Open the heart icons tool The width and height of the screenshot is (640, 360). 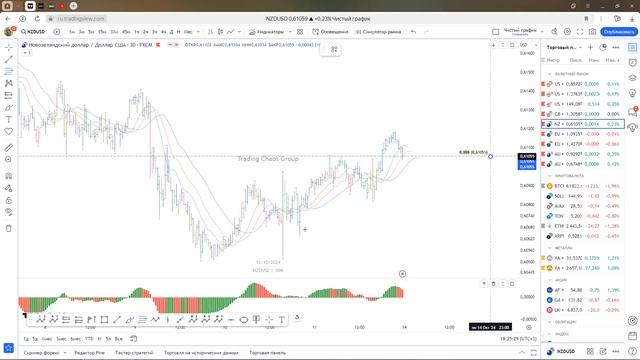[9, 131]
